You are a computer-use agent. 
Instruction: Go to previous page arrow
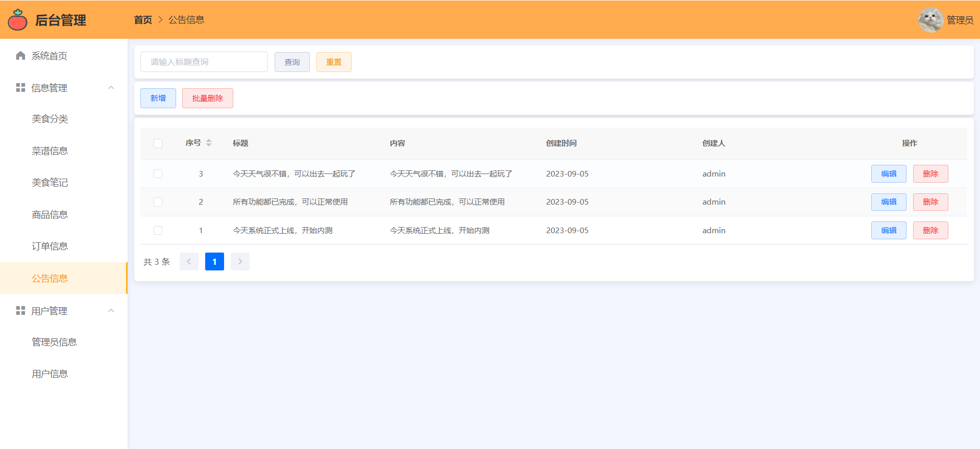point(189,262)
